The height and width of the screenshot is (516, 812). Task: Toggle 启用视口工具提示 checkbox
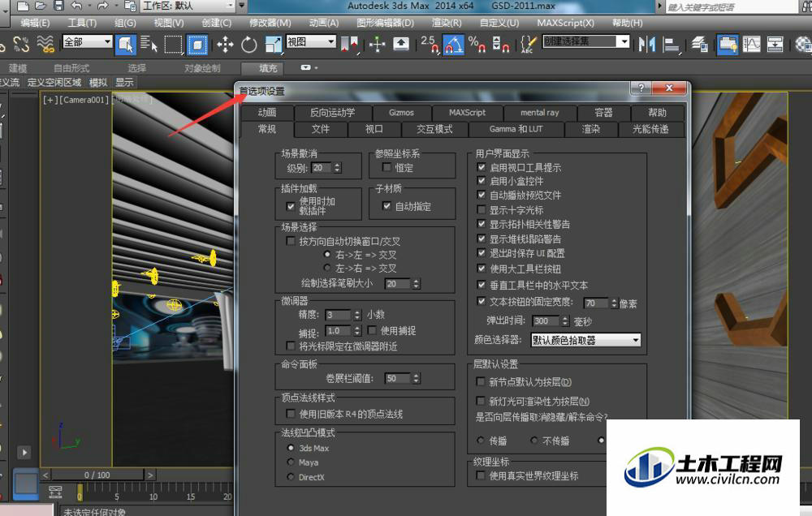[481, 167]
